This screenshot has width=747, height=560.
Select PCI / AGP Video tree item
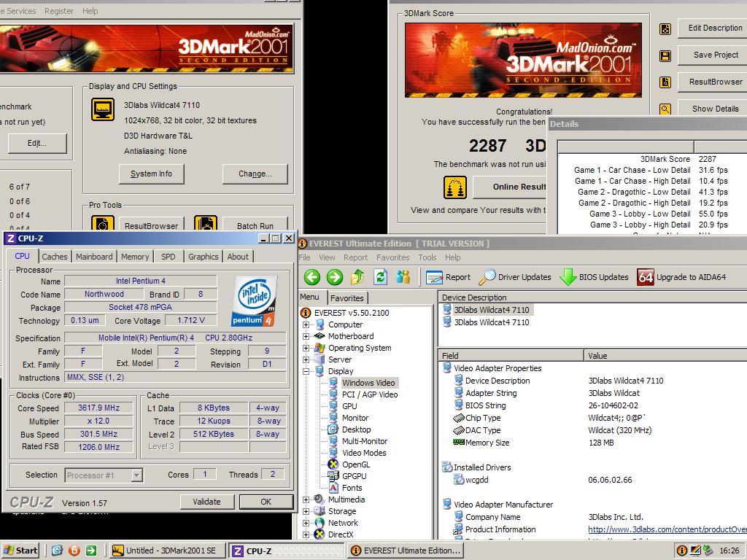370,394
